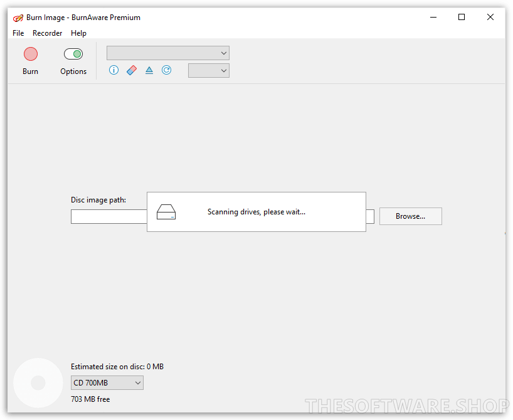Image resolution: width=513 pixels, height=420 pixels.
Task: Click the disc usage indicator graphic
Action: (38, 382)
